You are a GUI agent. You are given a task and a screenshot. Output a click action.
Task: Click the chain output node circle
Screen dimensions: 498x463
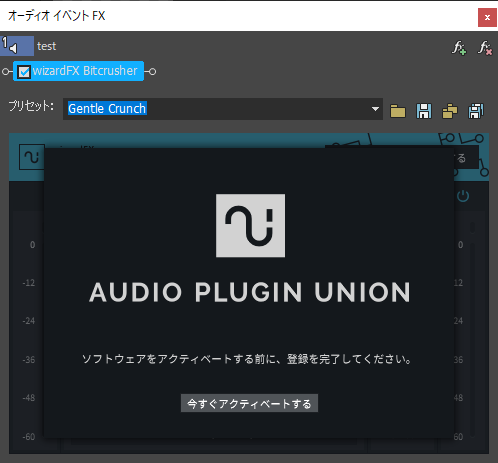click(x=152, y=71)
